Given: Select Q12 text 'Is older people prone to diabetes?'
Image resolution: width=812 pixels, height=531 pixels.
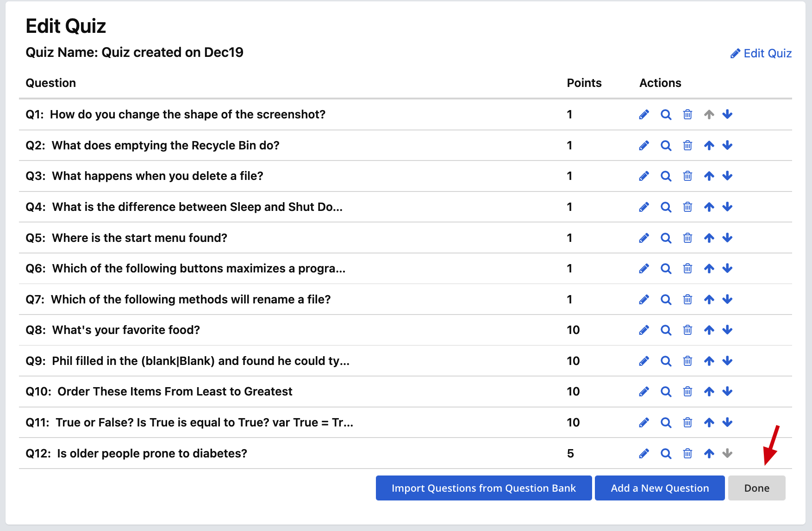Looking at the screenshot, I should click(152, 453).
